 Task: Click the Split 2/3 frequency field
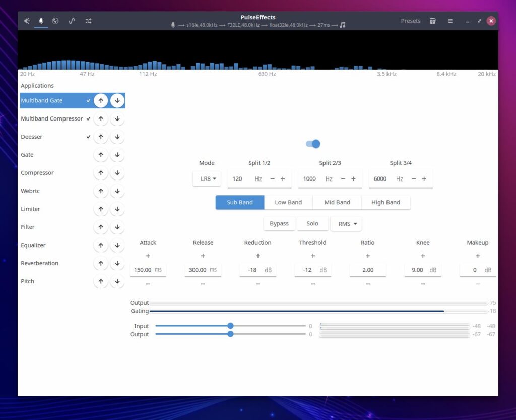tap(330, 178)
